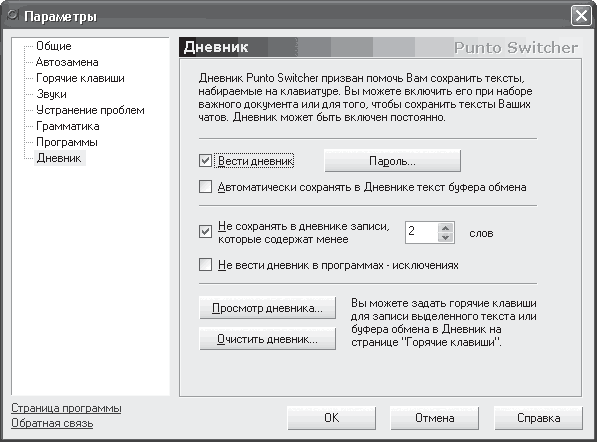Close the Параметры dialog window

coord(581,16)
